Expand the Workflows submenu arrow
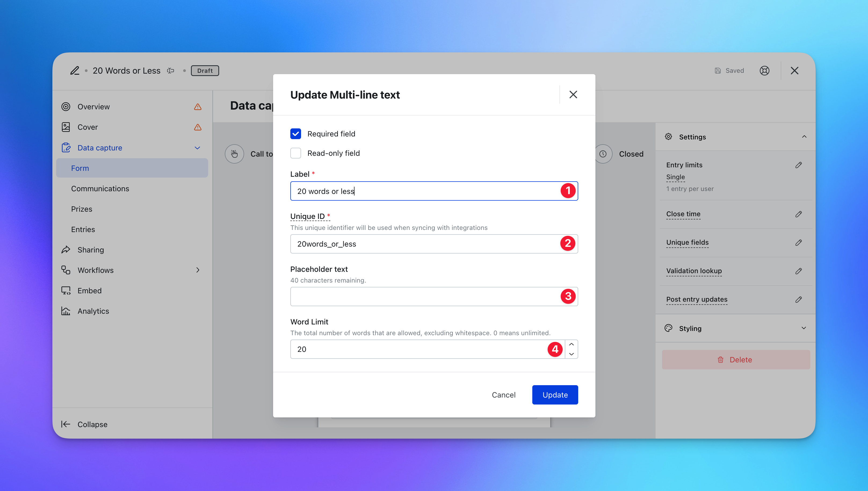 198,270
